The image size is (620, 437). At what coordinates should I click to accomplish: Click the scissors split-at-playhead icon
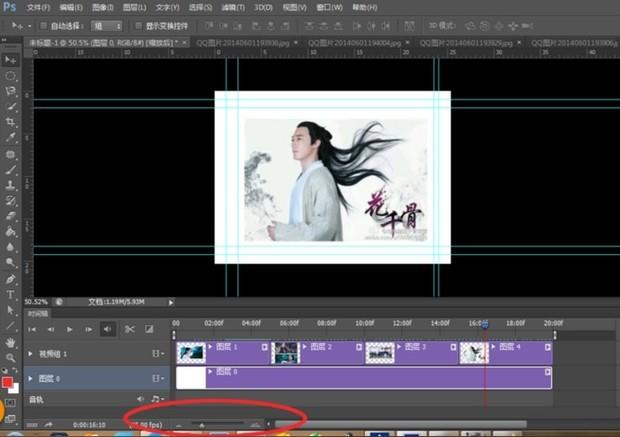[x=130, y=329]
